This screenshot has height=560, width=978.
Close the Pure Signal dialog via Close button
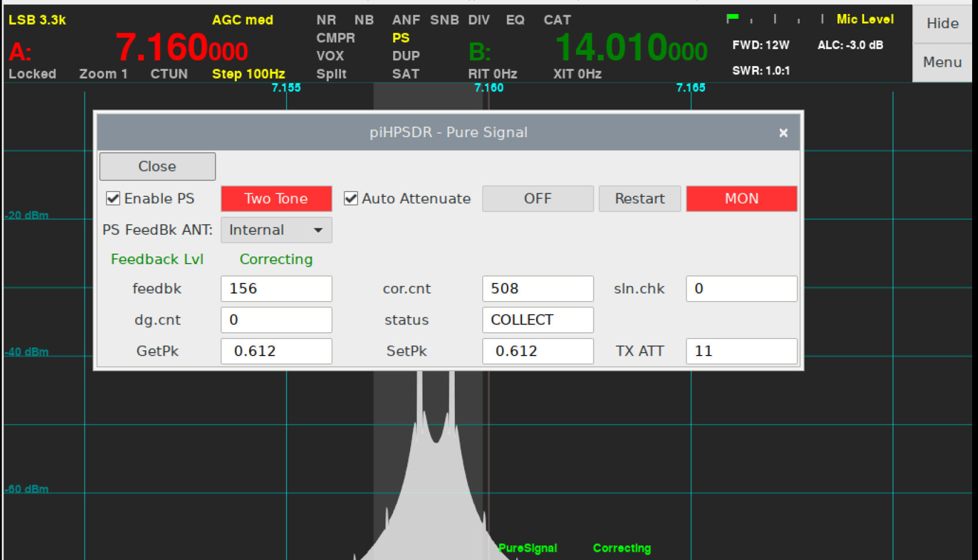(157, 166)
